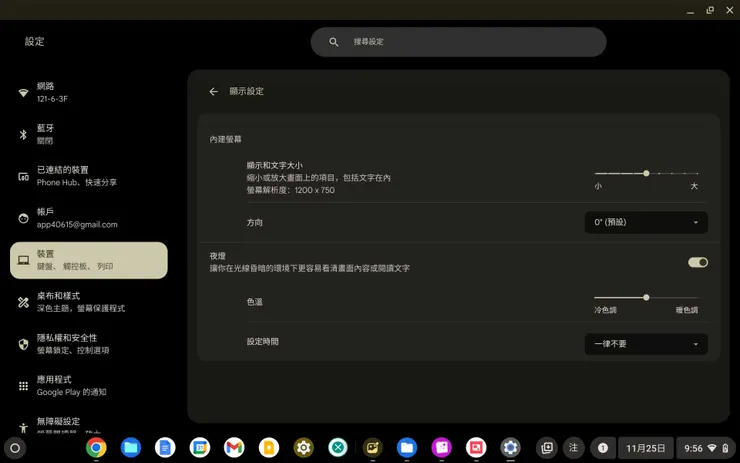Open Google Keep from the shelf

269,447
